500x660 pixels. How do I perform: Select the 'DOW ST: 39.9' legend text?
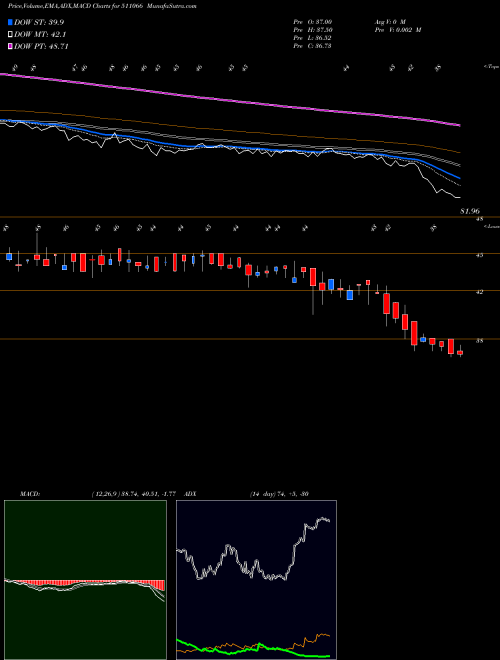(x=39, y=22)
